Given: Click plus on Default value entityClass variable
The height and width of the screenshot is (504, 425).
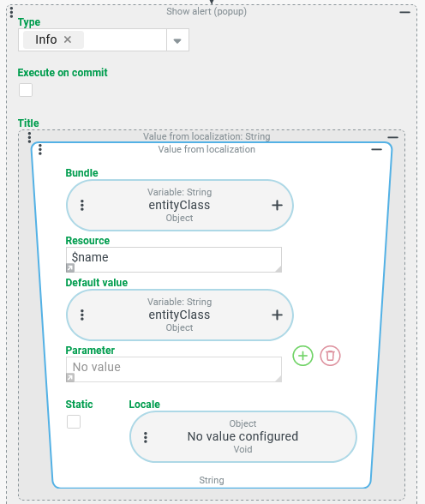Looking at the screenshot, I should (x=278, y=315).
